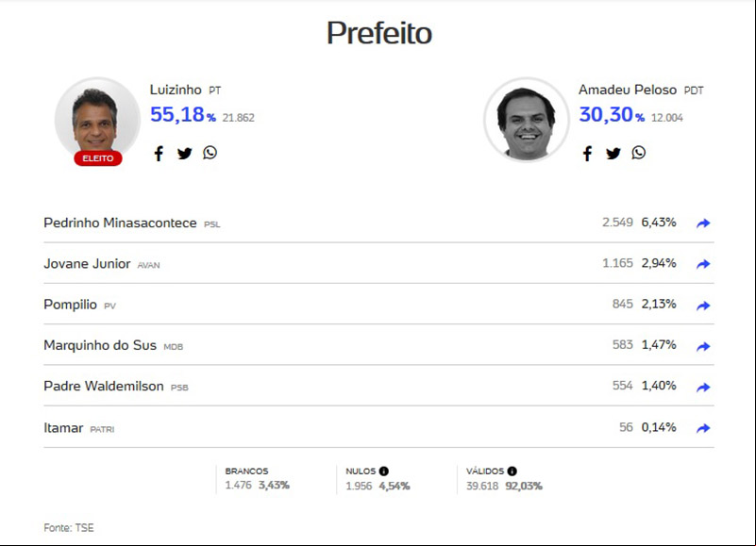Viewport: 756px width, 546px height.
Task: Click share arrow for Pedrinho Minasacontece
Action: tap(703, 223)
